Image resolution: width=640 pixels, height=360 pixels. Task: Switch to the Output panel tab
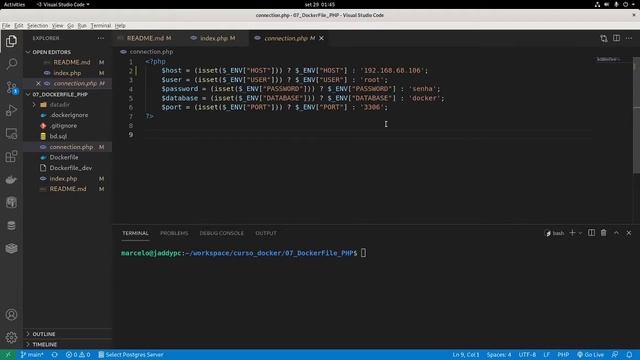pyautogui.click(x=266, y=233)
